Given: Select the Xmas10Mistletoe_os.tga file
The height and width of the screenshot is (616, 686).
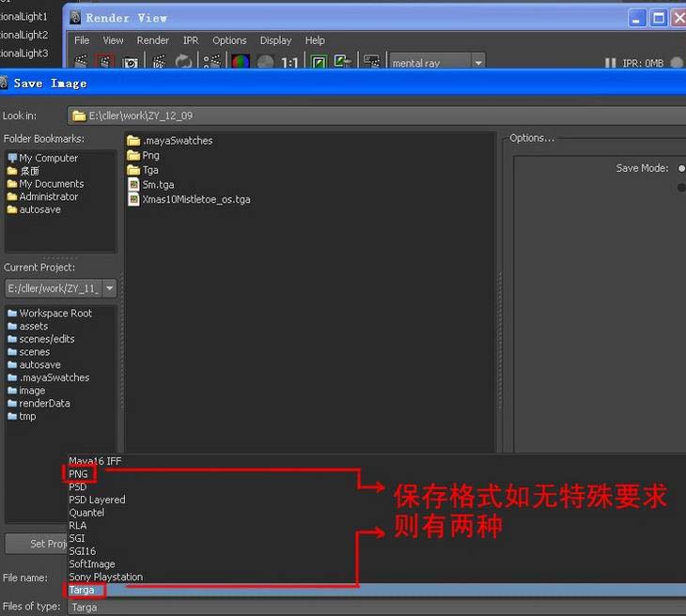Looking at the screenshot, I should 189,199.
